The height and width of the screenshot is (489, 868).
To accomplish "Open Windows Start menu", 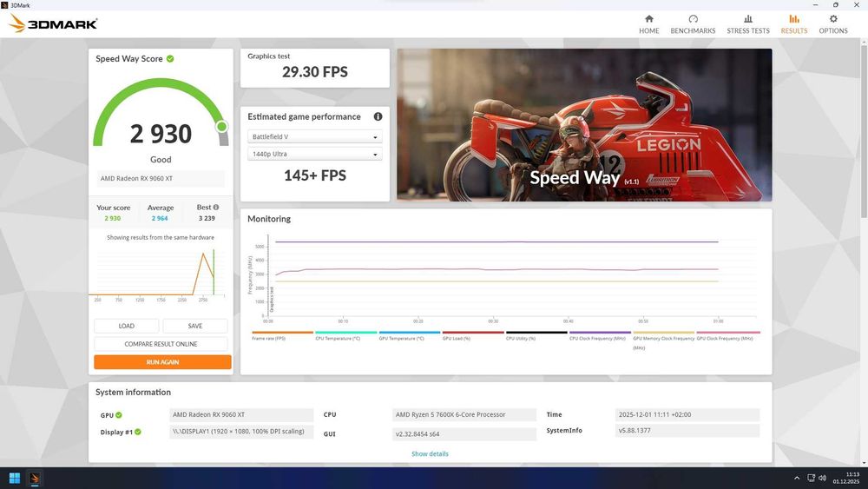I will (x=15, y=478).
